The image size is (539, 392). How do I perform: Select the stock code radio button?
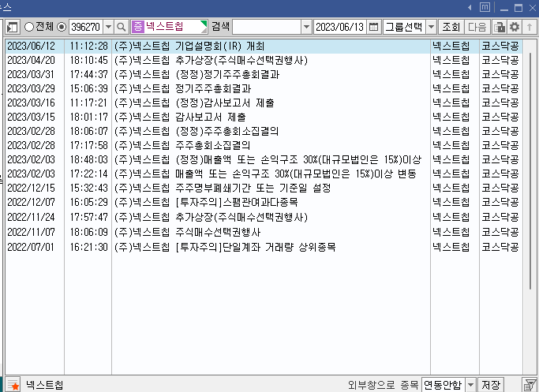(62, 27)
